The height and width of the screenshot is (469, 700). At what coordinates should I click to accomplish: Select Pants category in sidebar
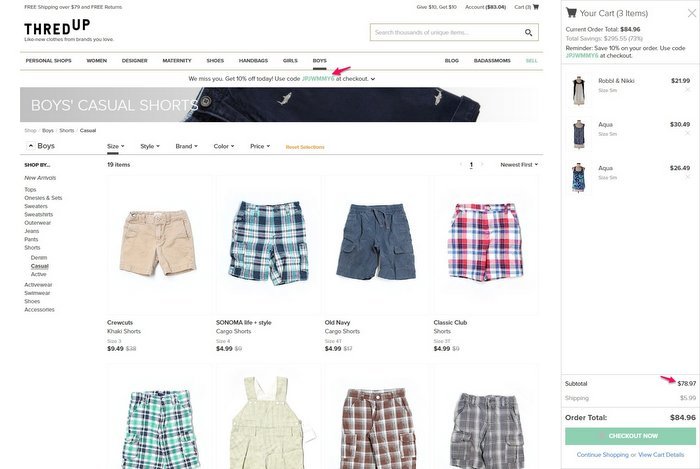[x=31, y=240]
